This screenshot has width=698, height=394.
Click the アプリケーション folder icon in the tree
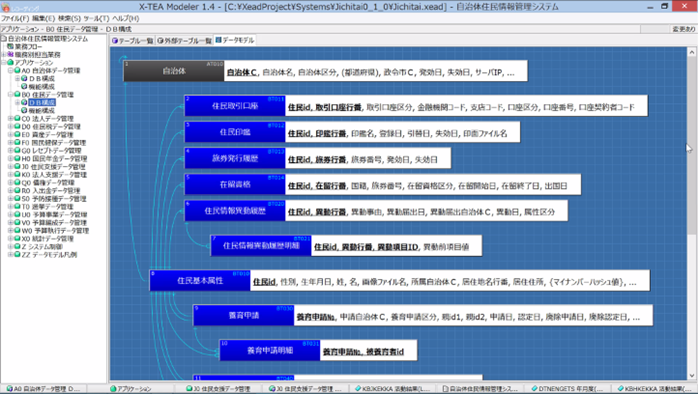point(10,63)
